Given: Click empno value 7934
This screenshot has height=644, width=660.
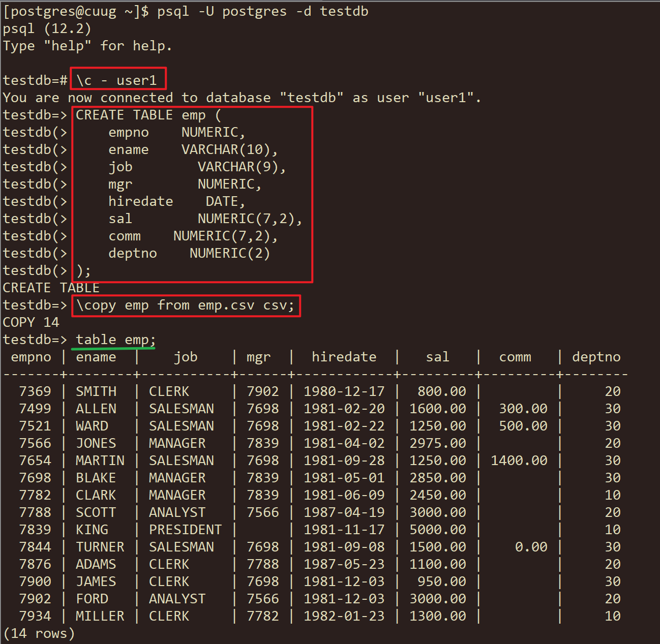Looking at the screenshot, I should tap(35, 616).
